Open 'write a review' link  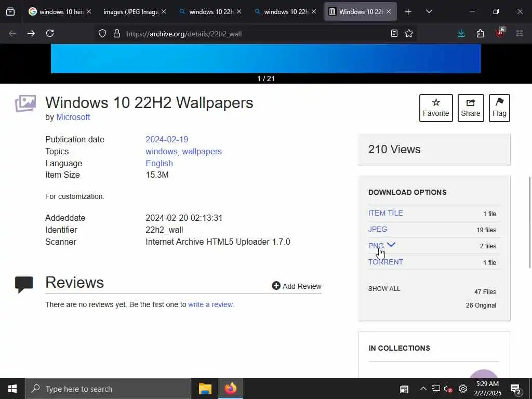(x=210, y=304)
